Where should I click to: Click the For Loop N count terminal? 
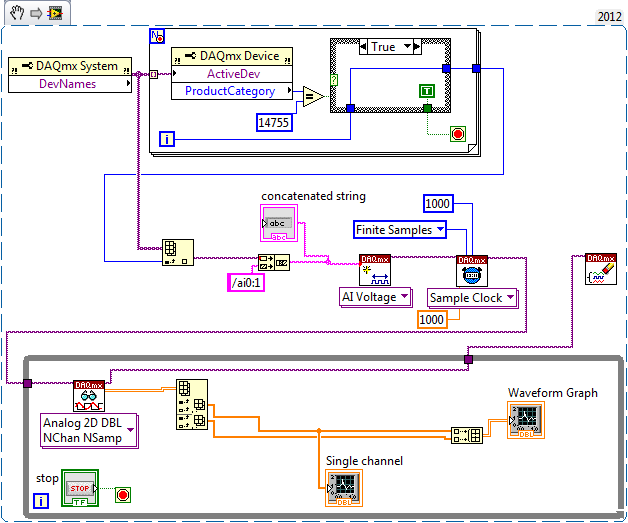click(157, 36)
